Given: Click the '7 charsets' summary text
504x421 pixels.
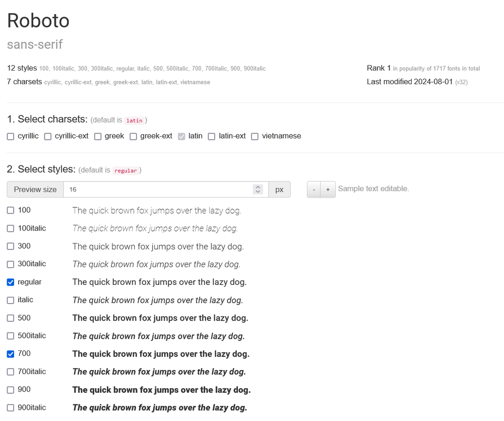Looking at the screenshot, I should [x=24, y=82].
